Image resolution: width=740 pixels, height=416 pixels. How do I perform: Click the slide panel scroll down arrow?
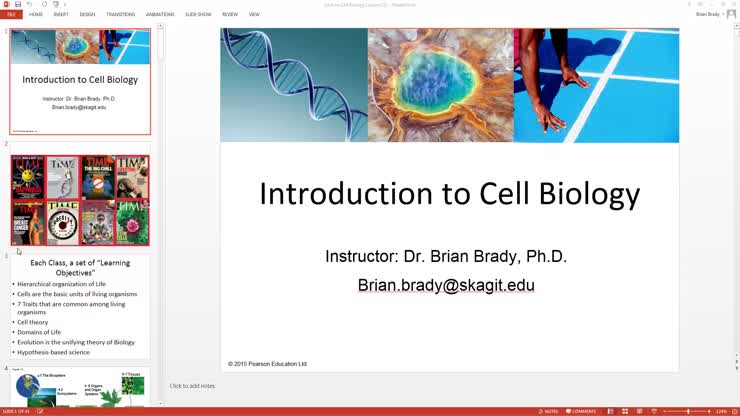tap(160, 403)
